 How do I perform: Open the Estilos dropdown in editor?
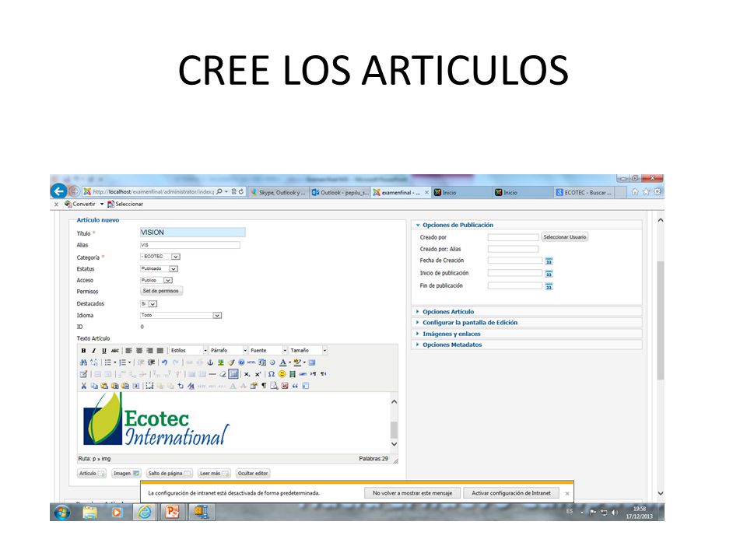click(188, 351)
